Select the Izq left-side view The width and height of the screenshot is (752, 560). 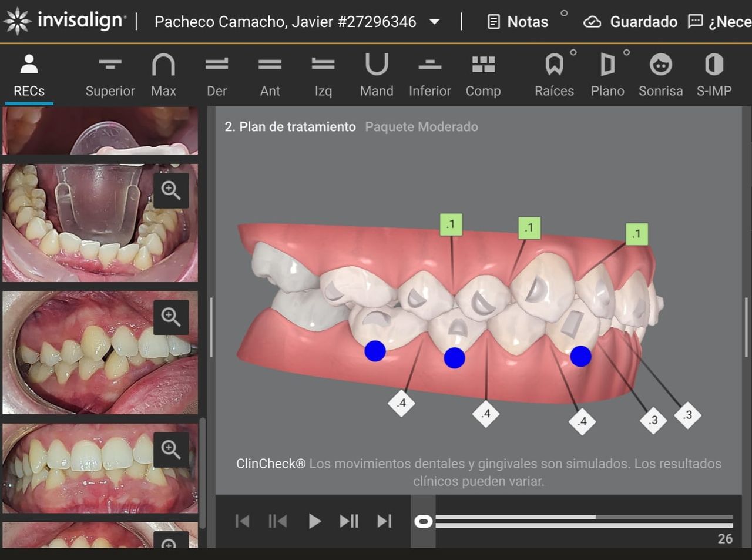[323, 76]
